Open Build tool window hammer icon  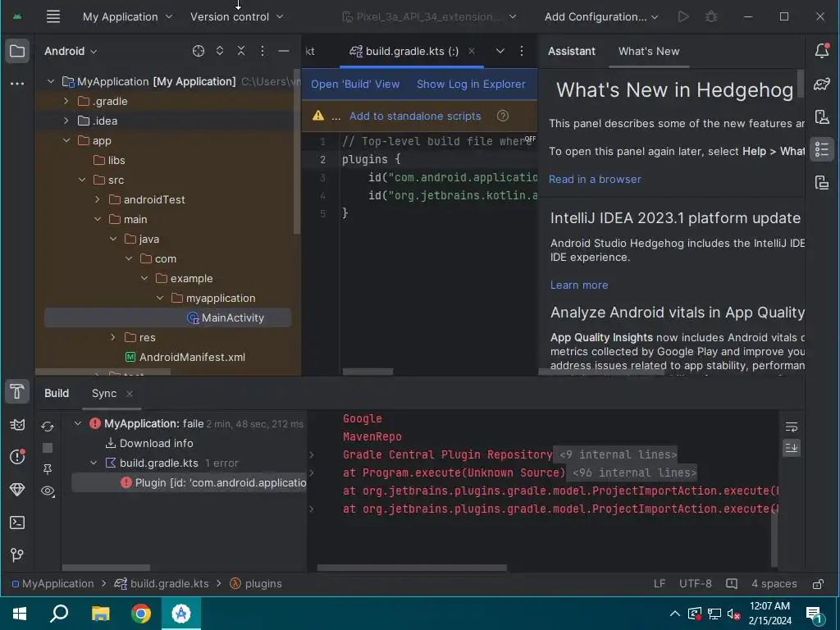[x=17, y=391]
